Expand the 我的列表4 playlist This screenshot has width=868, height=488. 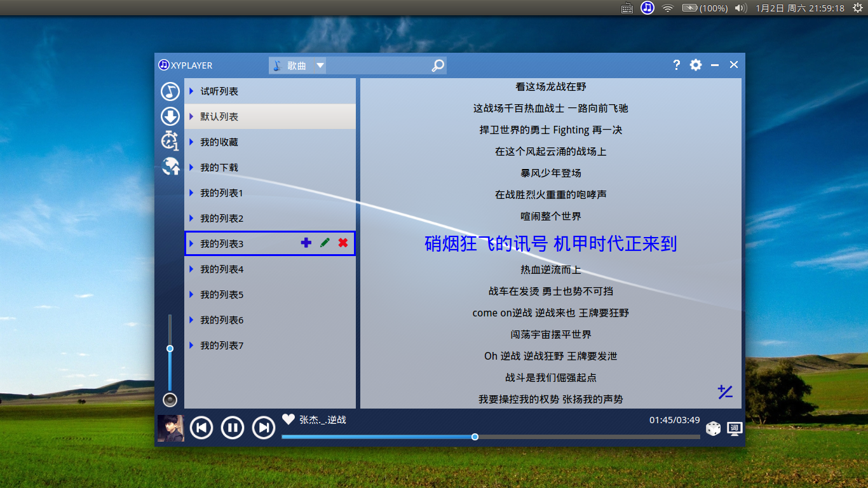point(191,269)
